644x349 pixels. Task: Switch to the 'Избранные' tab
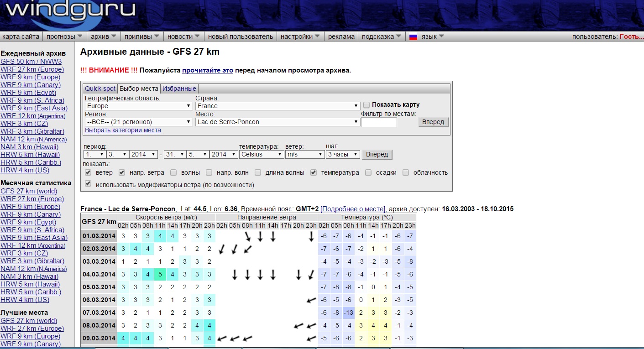(179, 89)
